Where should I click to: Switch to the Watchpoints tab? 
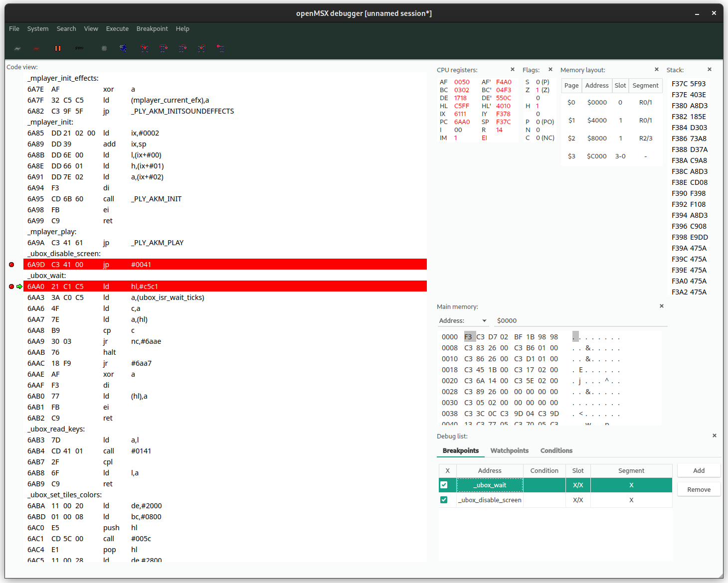(510, 450)
